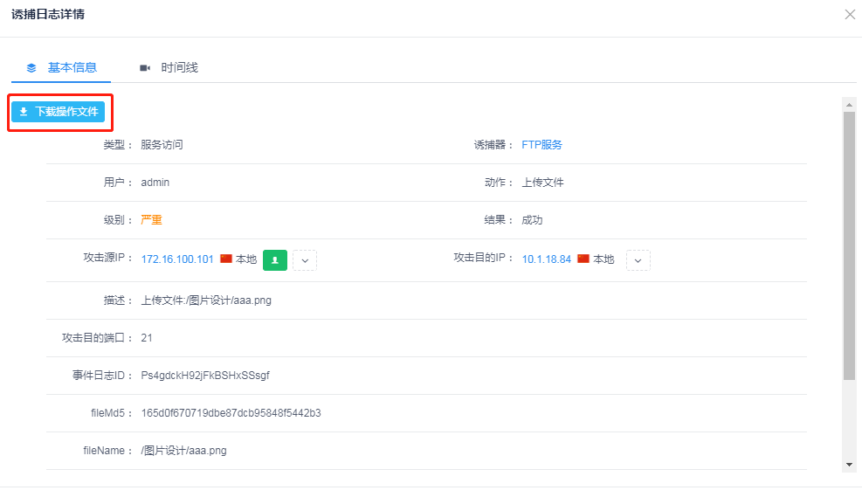Expand the dropdown beside attack destination IP
Viewport: 862px width, 504px height.
pos(638,259)
